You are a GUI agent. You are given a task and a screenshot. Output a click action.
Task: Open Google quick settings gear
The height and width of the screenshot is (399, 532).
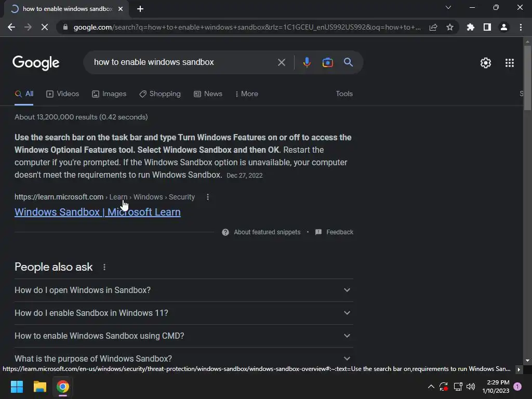click(x=486, y=63)
